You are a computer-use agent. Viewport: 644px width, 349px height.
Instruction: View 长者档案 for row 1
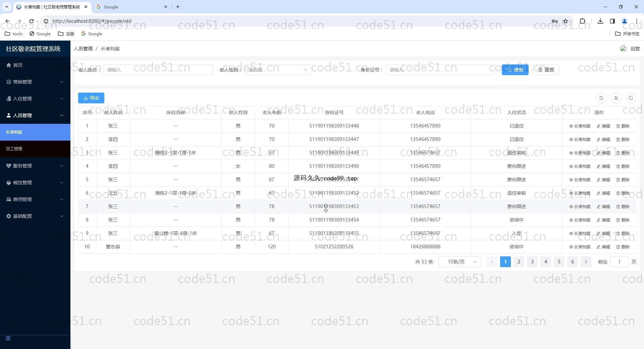coord(580,126)
